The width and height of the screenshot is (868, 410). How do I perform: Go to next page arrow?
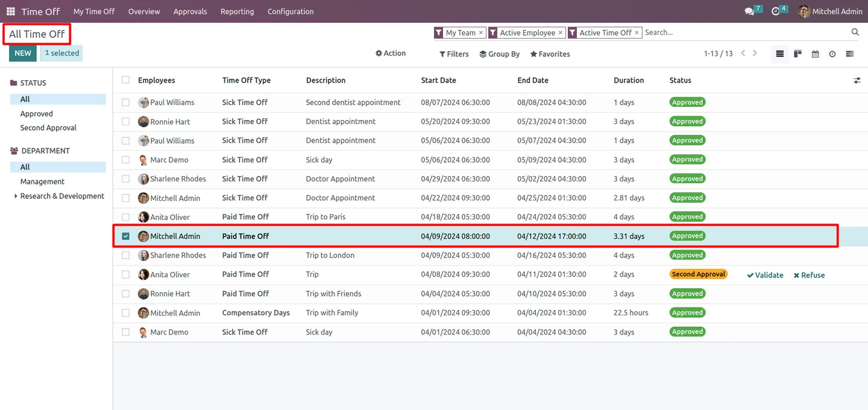[755, 53]
